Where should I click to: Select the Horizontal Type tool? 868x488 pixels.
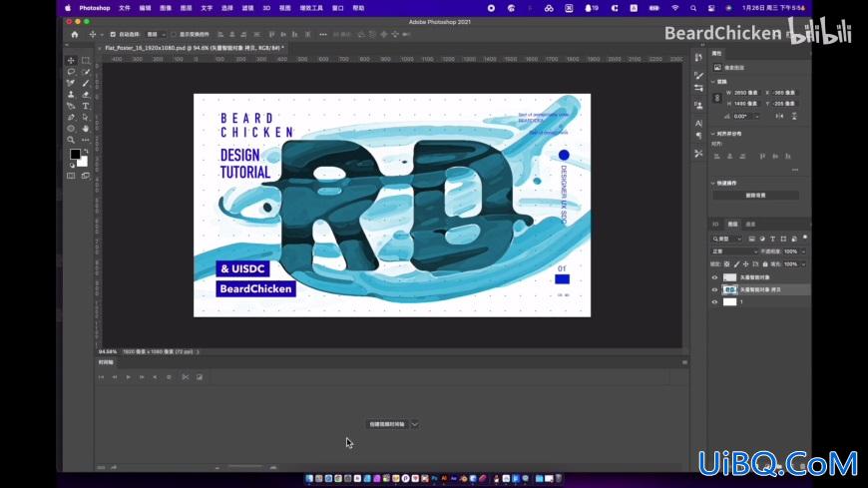click(85, 106)
